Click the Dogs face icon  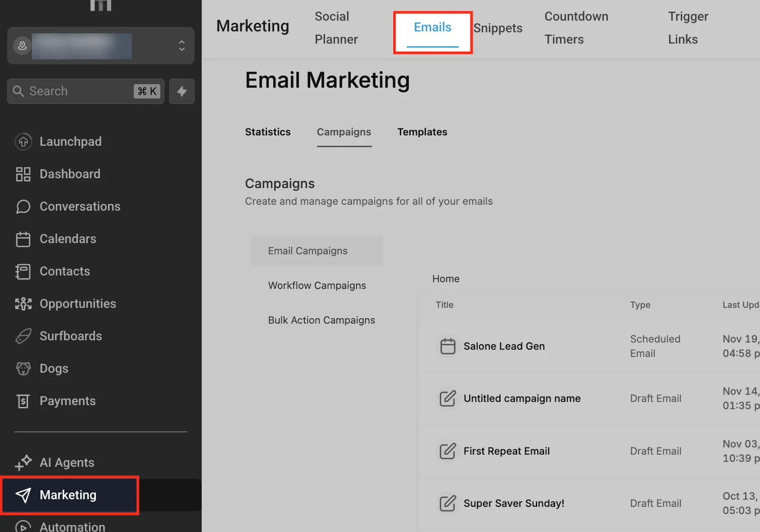tap(23, 369)
